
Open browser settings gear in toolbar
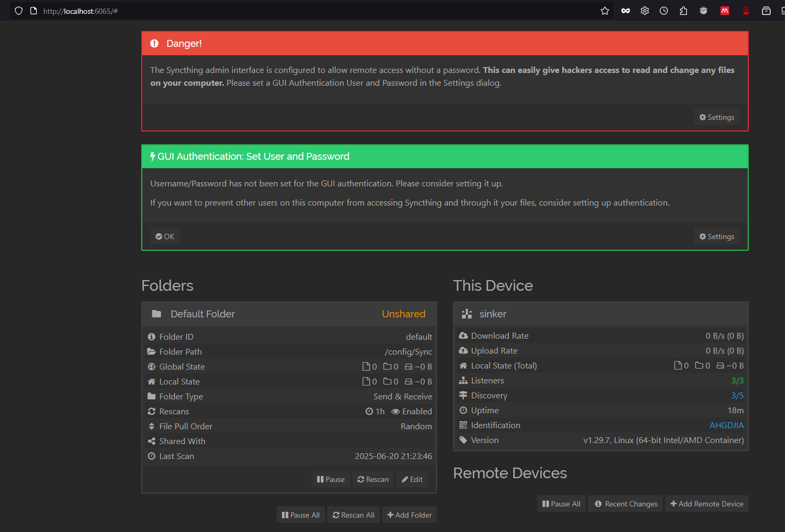(645, 11)
